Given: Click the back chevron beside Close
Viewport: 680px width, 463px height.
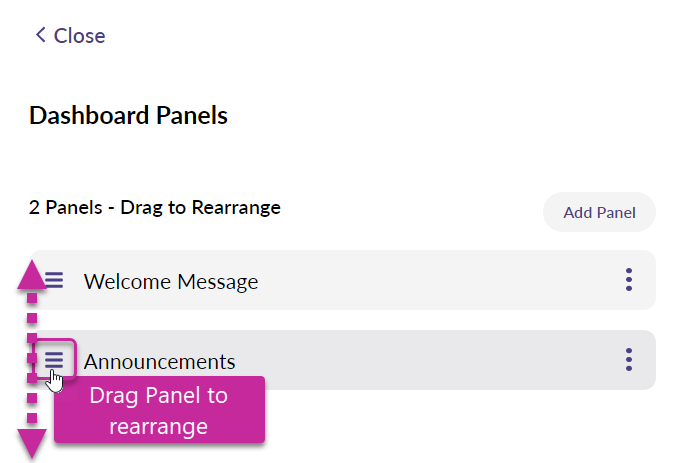Looking at the screenshot, I should pos(40,35).
